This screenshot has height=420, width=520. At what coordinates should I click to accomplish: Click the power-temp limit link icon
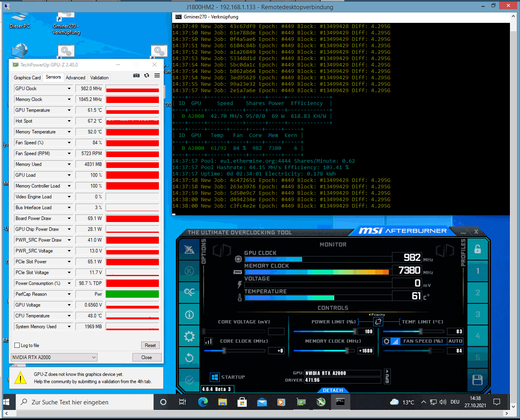378,321
